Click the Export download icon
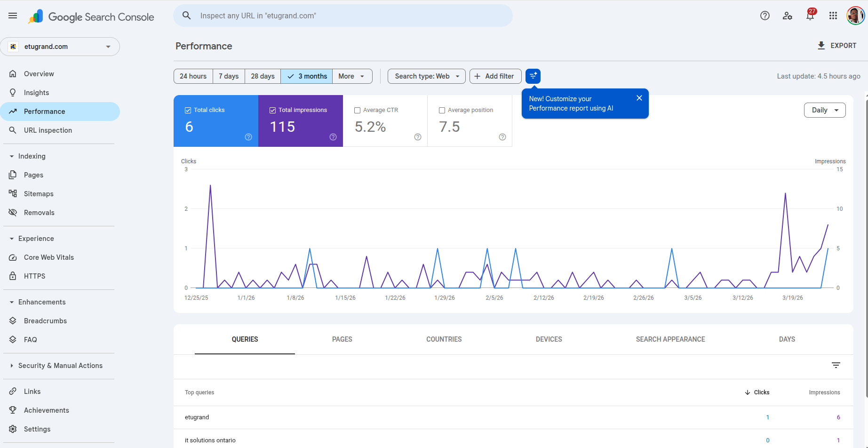The width and height of the screenshot is (868, 448). pyautogui.click(x=821, y=46)
